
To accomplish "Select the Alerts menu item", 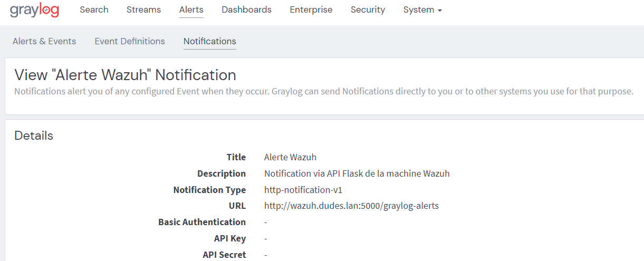I will (x=191, y=9).
